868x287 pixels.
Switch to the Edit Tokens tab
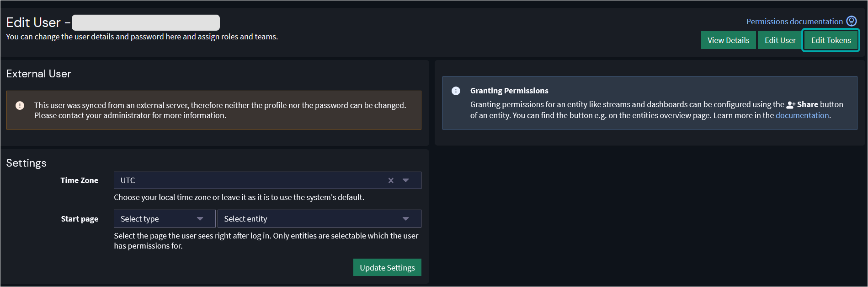(831, 40)
